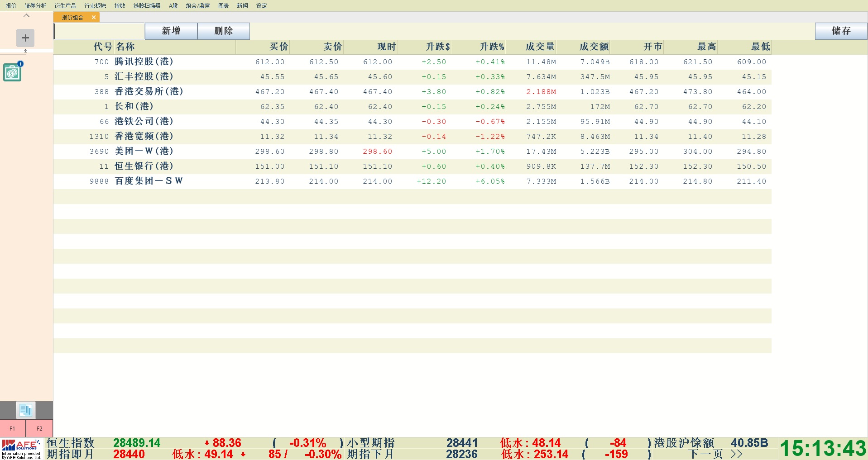The height and width of the screenshot is (460, 868).
Task: Select the 恒生银行(港) row
Action: pos(412,166)
